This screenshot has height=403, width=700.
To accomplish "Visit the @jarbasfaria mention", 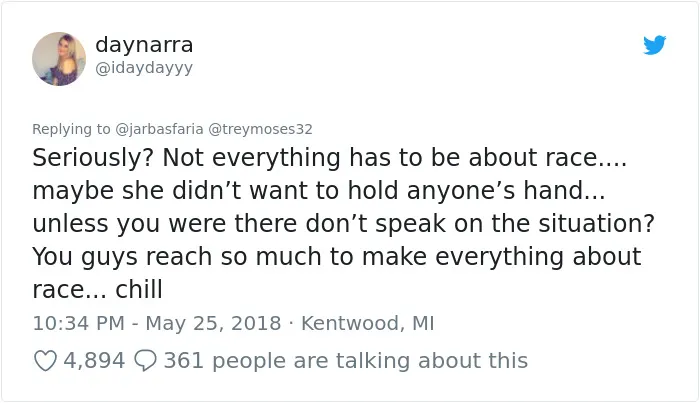I will (x=159, y=129).
